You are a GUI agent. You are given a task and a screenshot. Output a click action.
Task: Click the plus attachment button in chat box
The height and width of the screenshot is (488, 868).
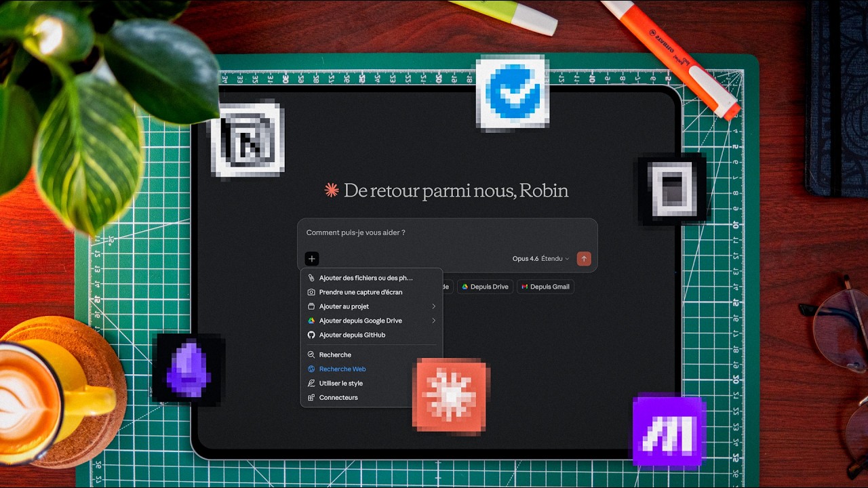click(x=311, y=259)
